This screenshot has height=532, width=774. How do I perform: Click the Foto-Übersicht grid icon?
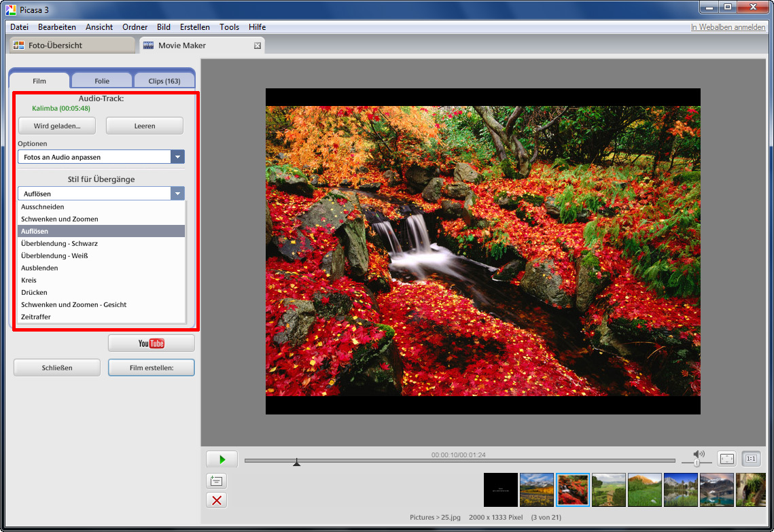point(19,46)
